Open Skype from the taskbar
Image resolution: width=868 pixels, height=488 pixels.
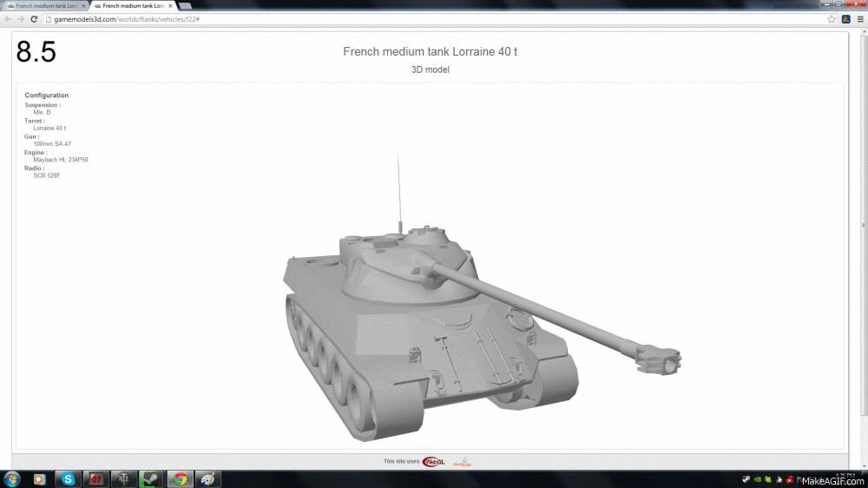coord(68,479)
